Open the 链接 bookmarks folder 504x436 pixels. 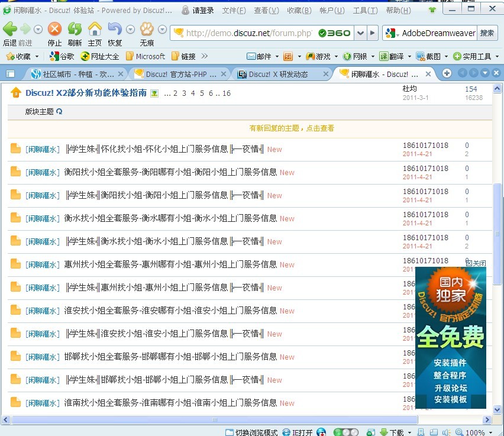pyautogui.click(x=183, y=57)
